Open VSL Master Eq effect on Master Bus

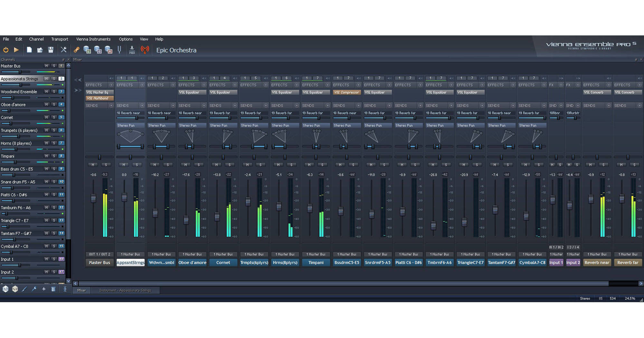point(99,92)
